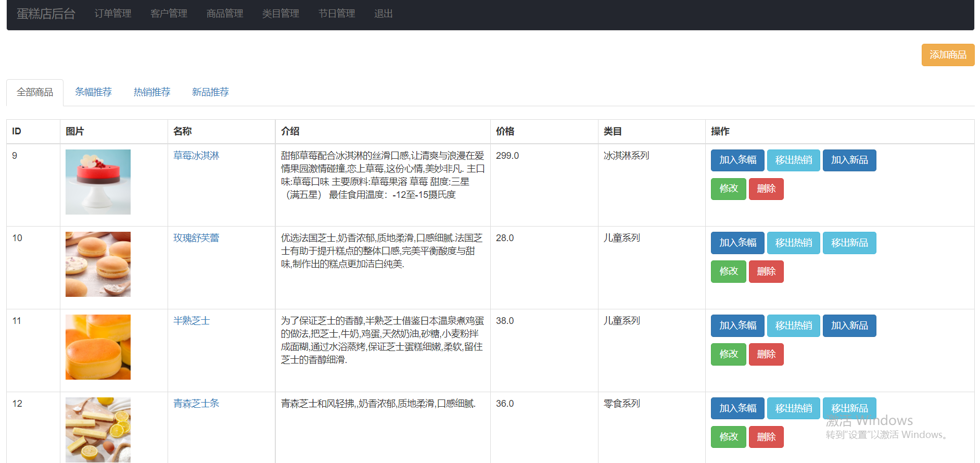The image size is (980, 463).
Task: Click the 玫瑰舒芙蕾 product thumbnail
Action: 98,265
